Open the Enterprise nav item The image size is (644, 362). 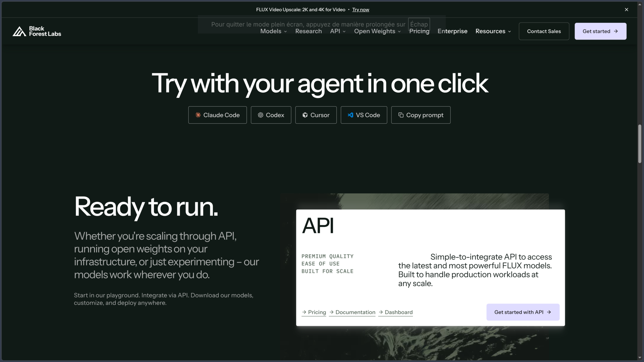coord(452,31)
